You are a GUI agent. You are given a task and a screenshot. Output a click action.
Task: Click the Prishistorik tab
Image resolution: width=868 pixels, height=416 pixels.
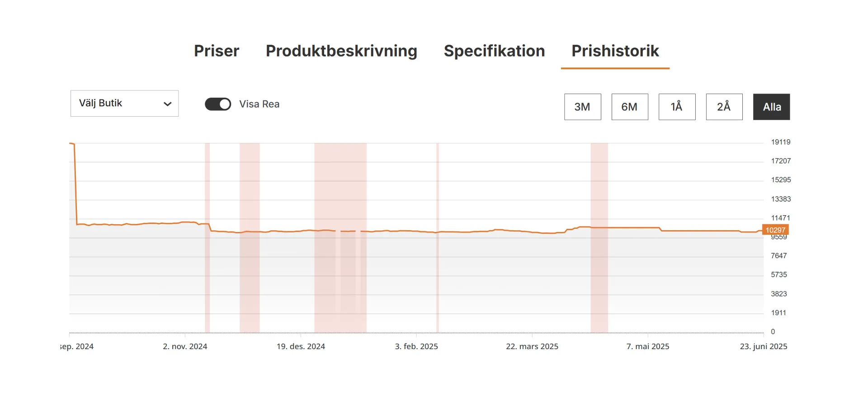615,51
